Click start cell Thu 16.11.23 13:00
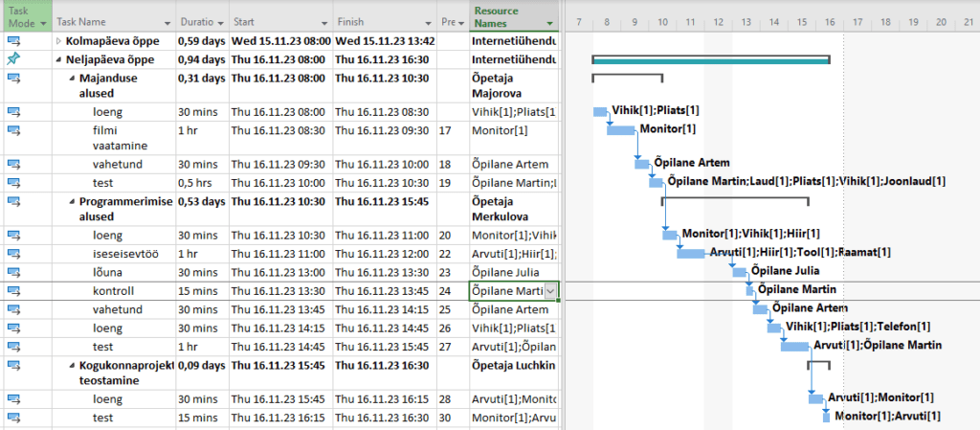The height and width of the screenshot is (430, 980). tap(280, 273)
